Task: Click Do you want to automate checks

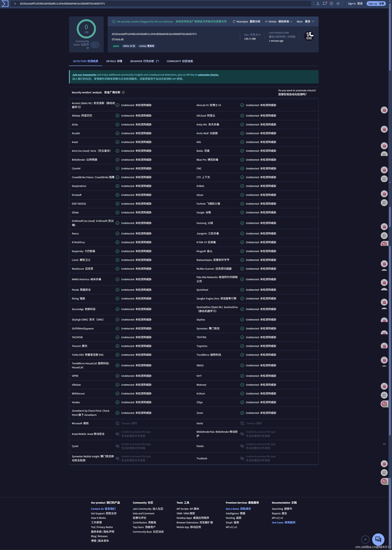Action: [297, 92]
